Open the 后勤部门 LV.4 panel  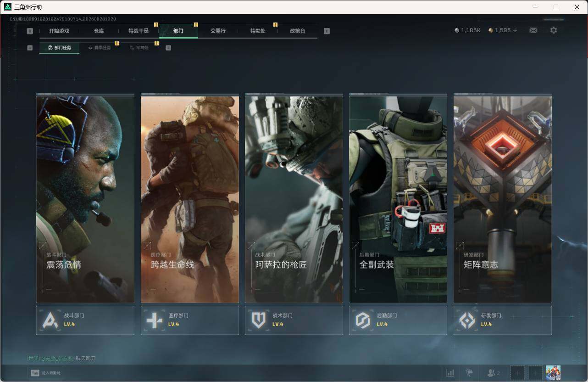(x=398, y=320)
